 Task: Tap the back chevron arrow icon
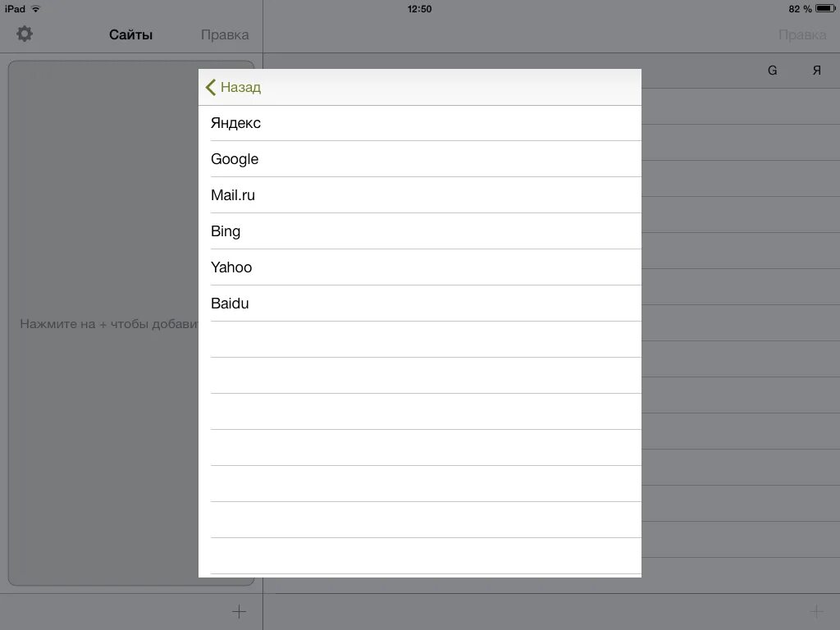pos(211,87)
